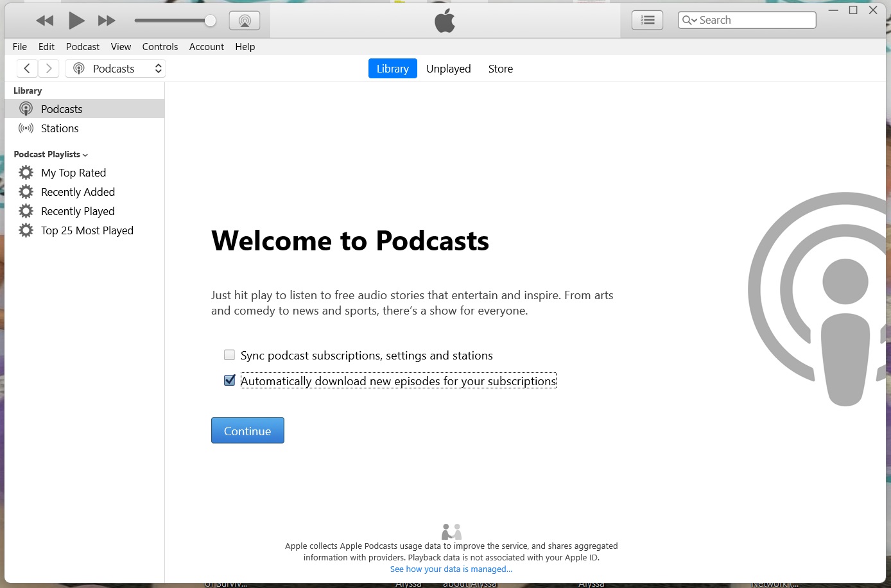This screenshot has height=588, width=891.
Task: Click the volume slider knob
Action: 211,21
